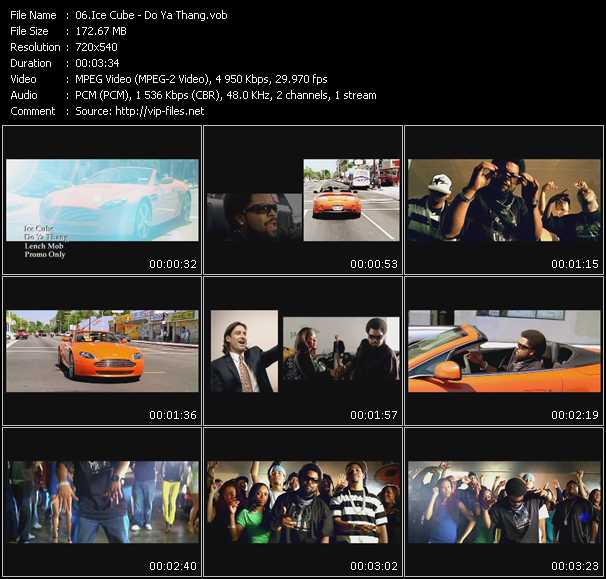
Task: Click the thumbnail of man adjusting his sunglasses
Action: 503,200
